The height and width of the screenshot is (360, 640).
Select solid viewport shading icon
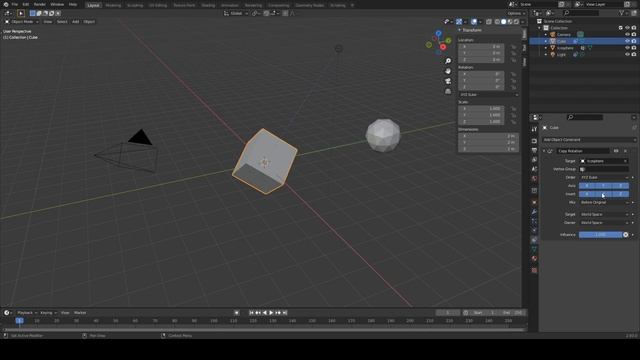coord(504,22)
